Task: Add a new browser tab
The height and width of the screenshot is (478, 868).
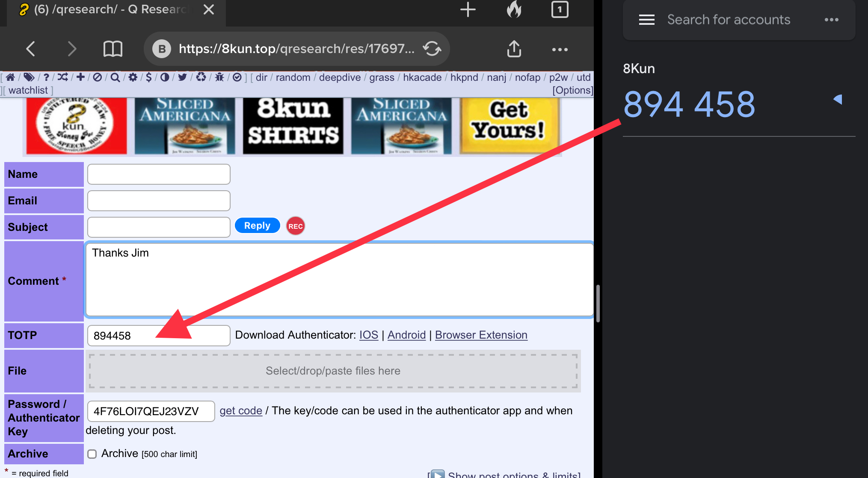Action: point(468,9)
